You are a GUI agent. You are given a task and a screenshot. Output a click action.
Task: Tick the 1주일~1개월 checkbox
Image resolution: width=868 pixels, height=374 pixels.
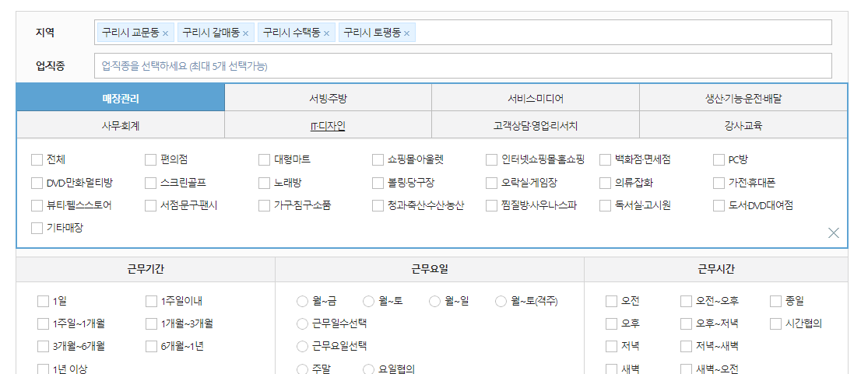[43, 323]
